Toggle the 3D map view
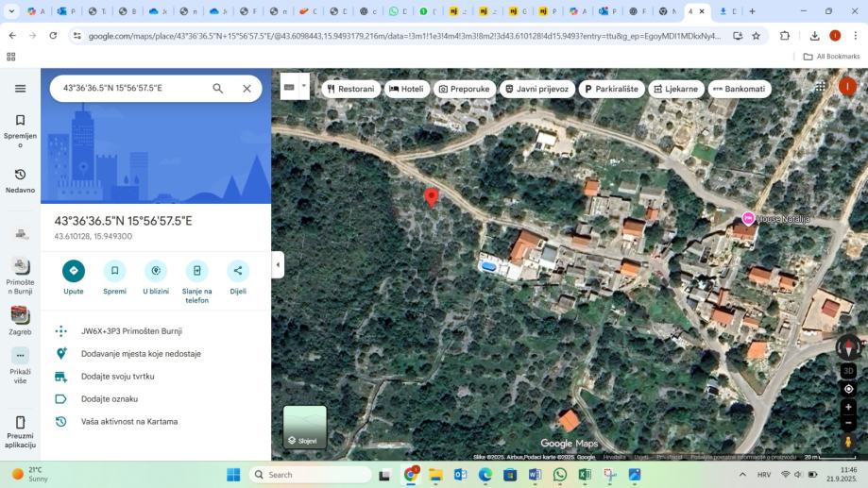The image size is (868, 488). click(848, 371)
